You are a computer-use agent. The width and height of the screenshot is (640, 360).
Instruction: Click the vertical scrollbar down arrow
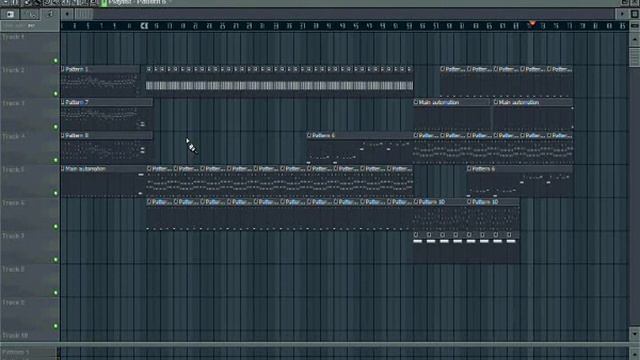coord(635,334)
